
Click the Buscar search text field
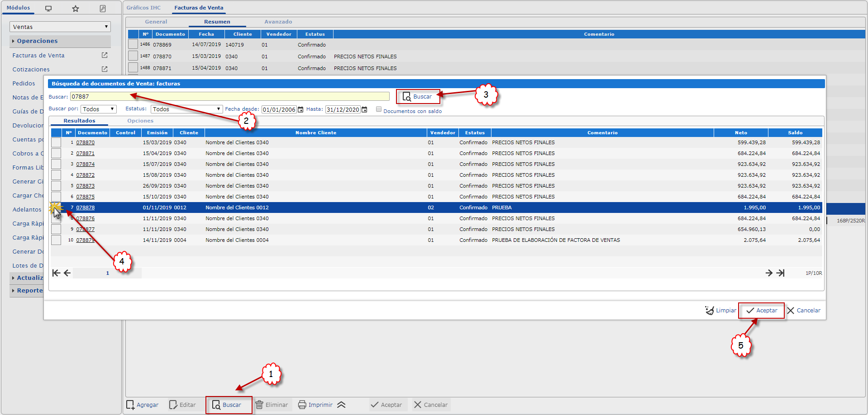click(229, 96)
